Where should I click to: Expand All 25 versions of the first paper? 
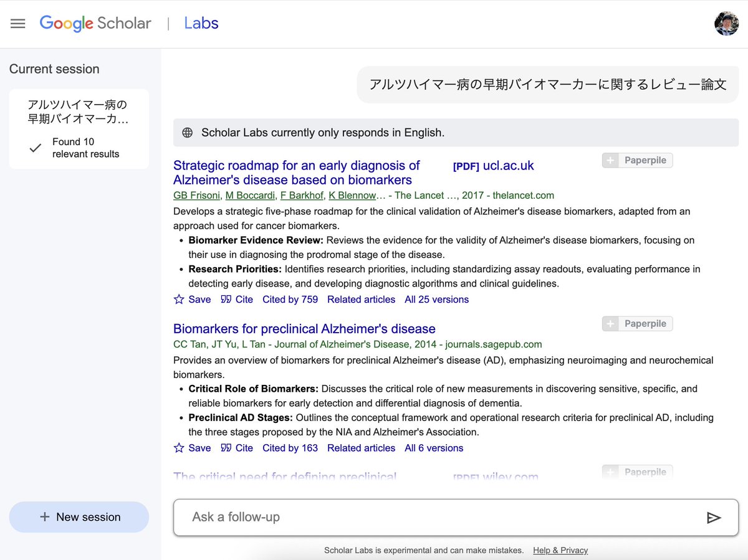click(436, 300)
